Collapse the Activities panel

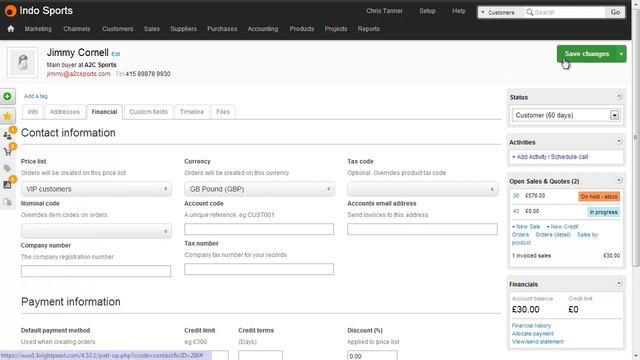pos(619,141)
